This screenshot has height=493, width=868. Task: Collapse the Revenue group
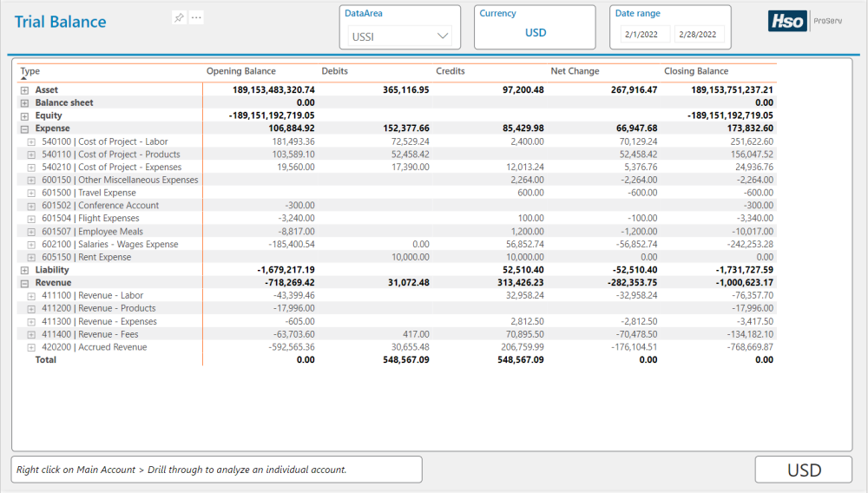click(24, 283)
